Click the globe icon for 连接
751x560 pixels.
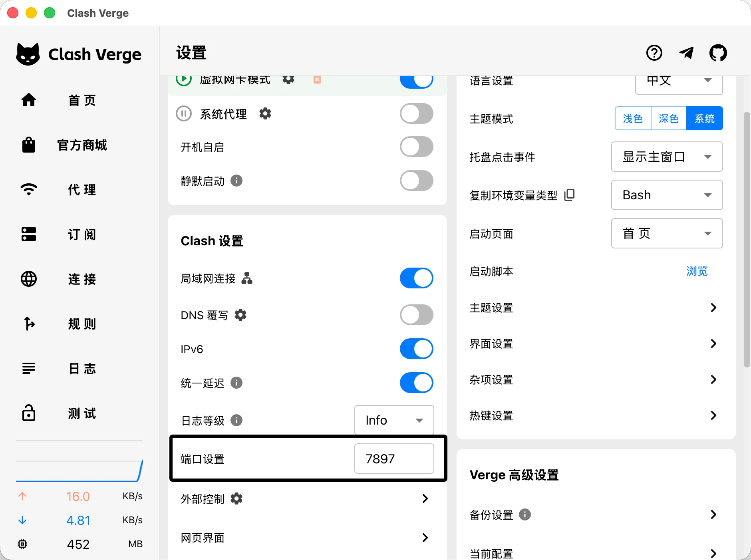pyautogui.click(x=29, y=279)
